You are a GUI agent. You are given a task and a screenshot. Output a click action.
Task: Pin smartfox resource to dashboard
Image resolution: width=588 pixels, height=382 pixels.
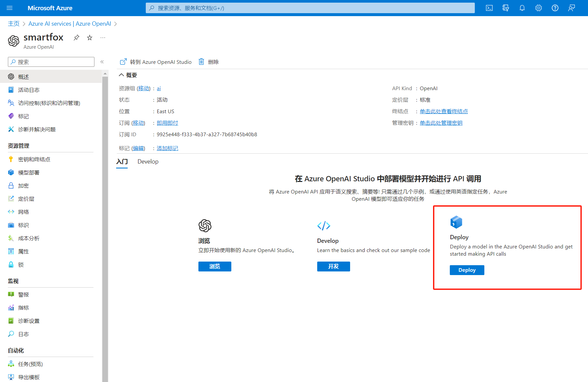[x=76, y=38]
